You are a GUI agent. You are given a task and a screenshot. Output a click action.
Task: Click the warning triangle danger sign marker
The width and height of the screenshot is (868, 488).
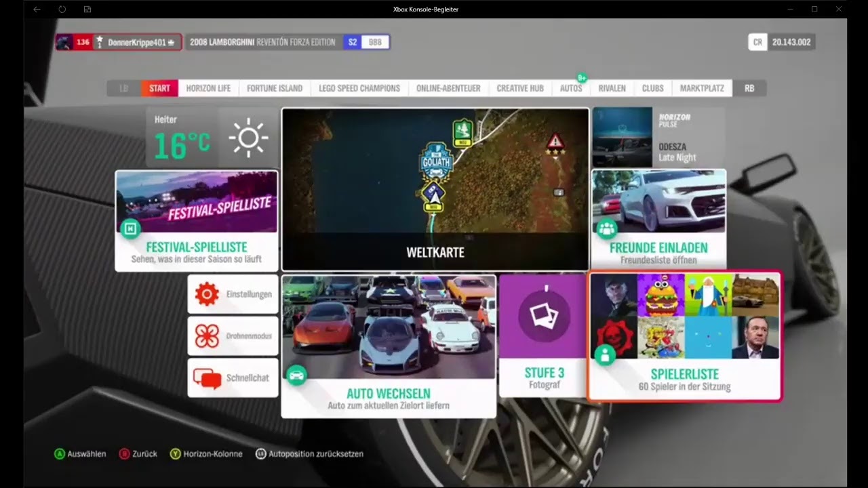555,143
